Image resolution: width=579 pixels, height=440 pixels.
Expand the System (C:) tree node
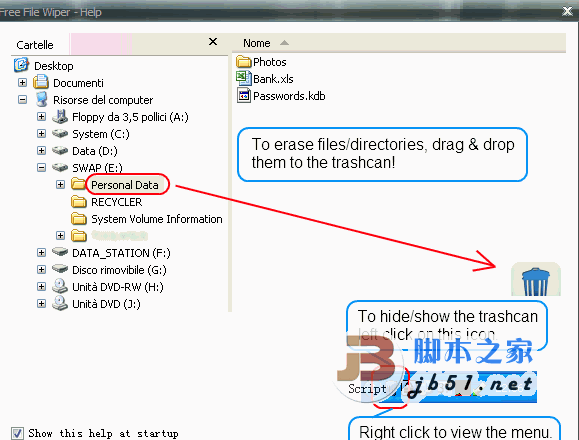tap(41, 133)
